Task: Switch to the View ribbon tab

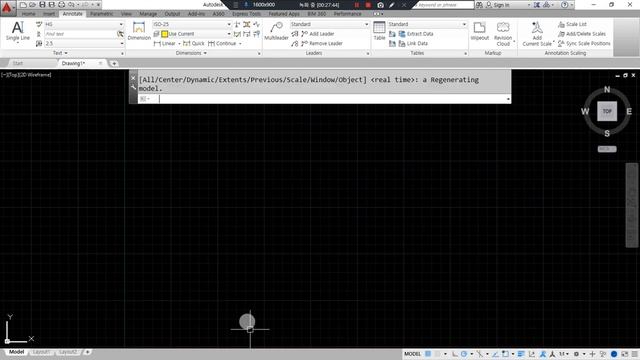Action: click(x=126, y=14)
